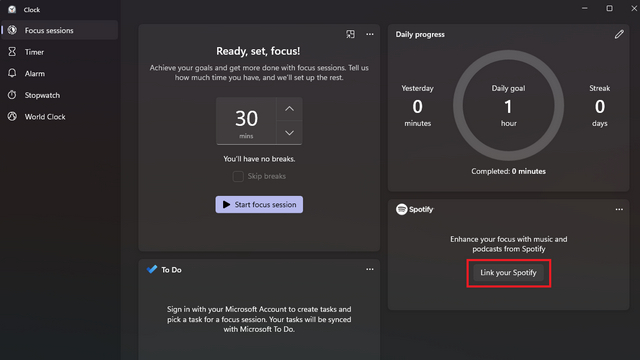Open the focus session card's more options
This screenshot has height=360, width=640.
(x=370, y=34)
